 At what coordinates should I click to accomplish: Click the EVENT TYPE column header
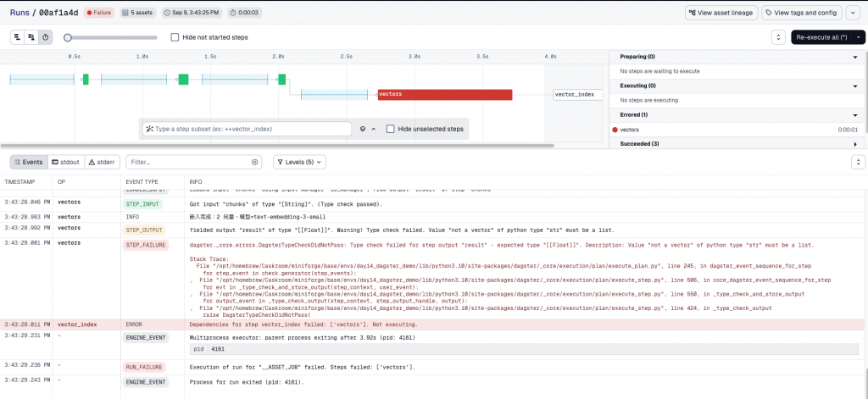(142, 181)
